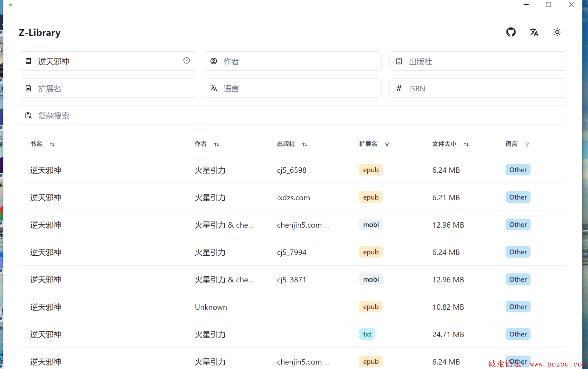This screenshot has width=588, height=369.
Task: Click mobi tag in cj5_3871 row
Action: pos(371,279)
